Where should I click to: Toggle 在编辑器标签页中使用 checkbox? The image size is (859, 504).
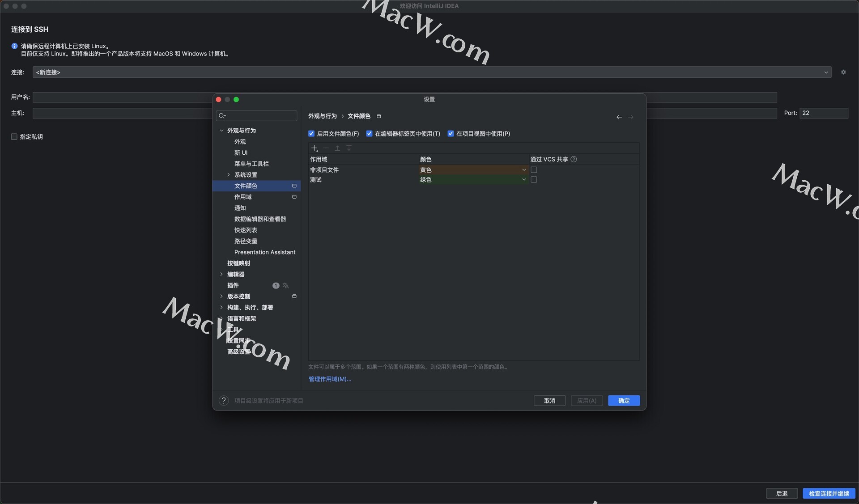(x=369, y=134)
